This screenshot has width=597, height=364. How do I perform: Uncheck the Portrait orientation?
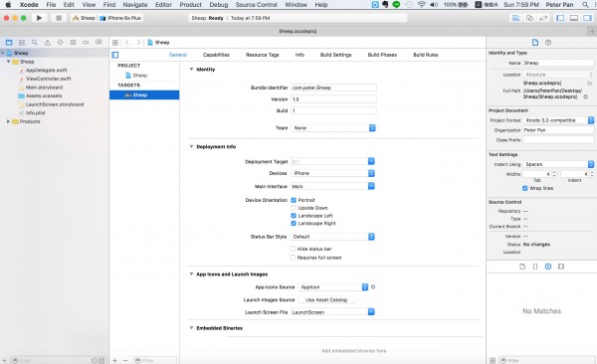[x=294, y=200]
